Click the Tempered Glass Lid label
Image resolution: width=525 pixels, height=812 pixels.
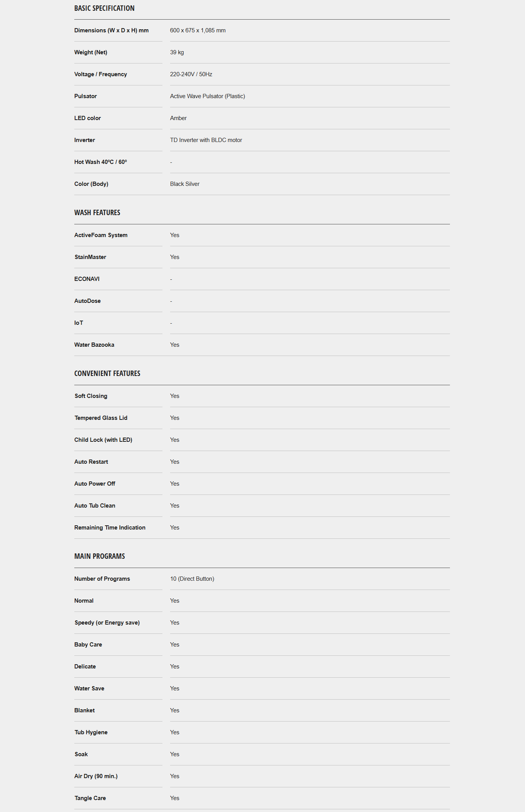click(101, 418)
